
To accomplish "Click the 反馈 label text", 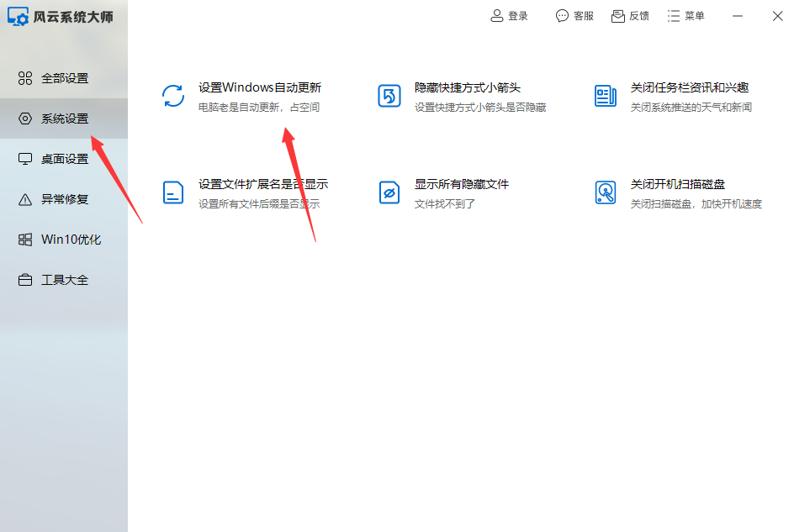I will (x=639, y=16).
